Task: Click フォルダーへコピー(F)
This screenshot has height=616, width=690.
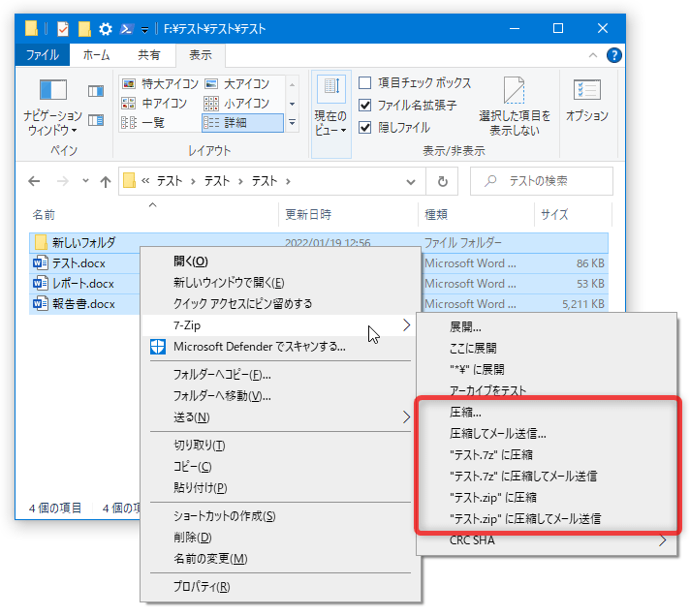Action: coord(280,375)
